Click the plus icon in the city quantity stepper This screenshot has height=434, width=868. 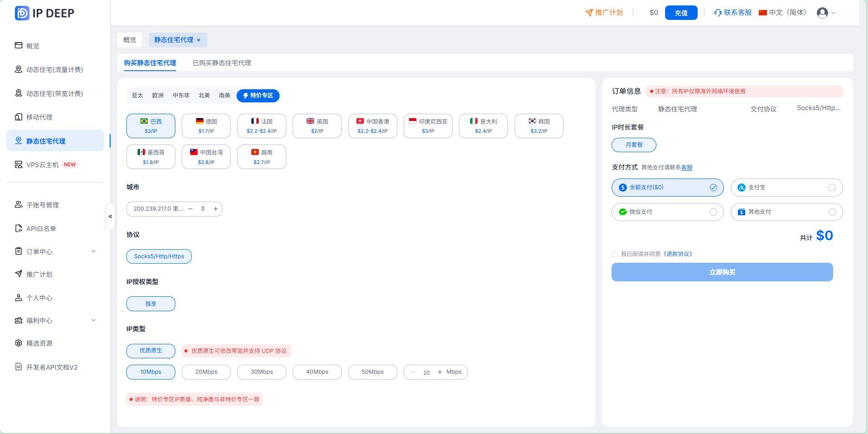click(x=216, y=209)
